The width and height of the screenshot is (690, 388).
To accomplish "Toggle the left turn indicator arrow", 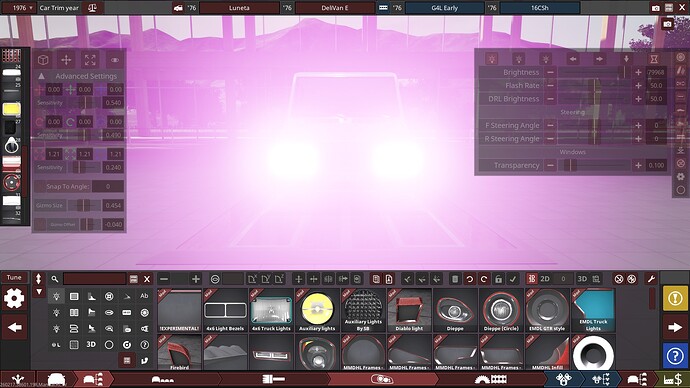I will (573, 59).
